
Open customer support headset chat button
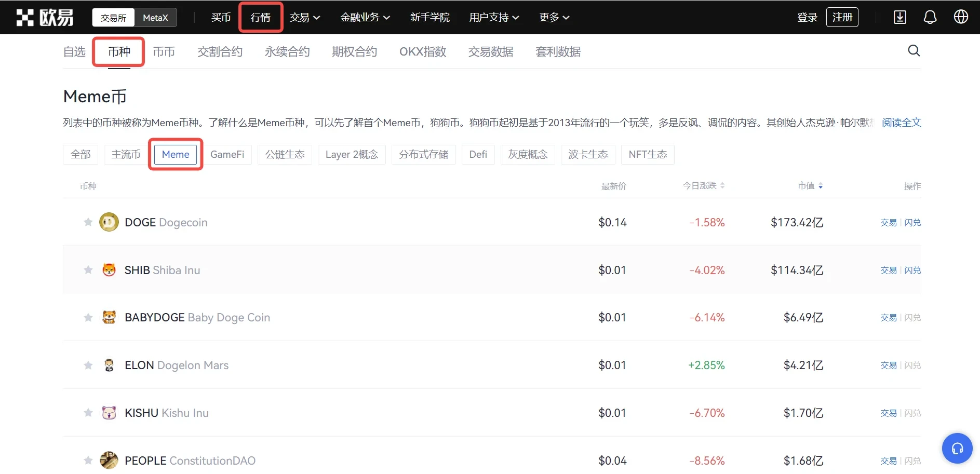click(957, 448)
